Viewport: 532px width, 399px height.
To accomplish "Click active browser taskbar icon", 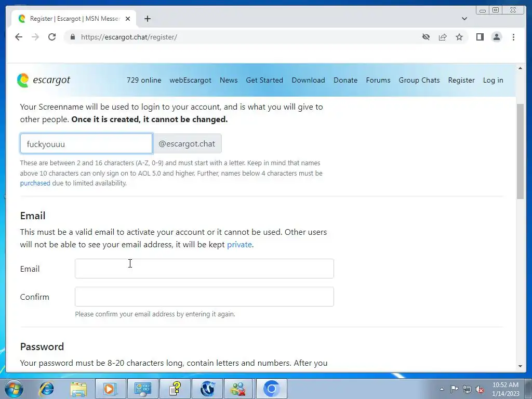I will pyautogui.click(x=271, y=389).
